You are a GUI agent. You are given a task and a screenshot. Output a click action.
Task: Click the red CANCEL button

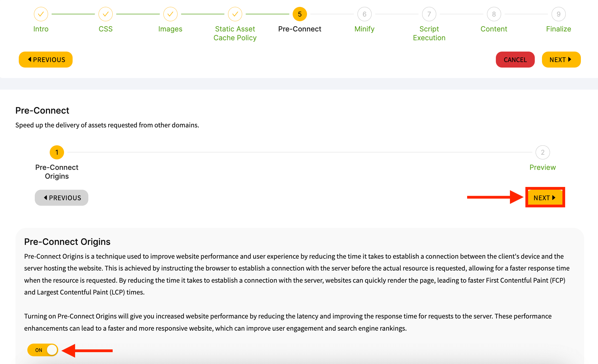515,60
